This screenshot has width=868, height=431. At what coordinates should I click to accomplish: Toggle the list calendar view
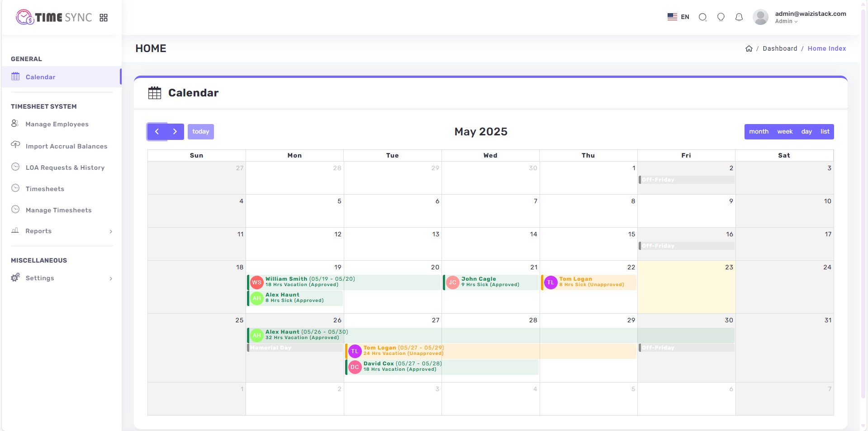(824, 131)
